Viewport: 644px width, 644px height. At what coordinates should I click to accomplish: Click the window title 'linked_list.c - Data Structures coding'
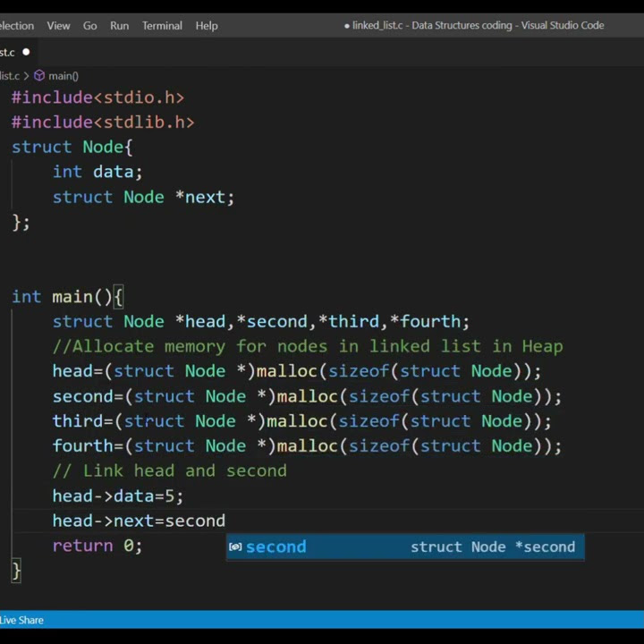[x=433, y=25]
